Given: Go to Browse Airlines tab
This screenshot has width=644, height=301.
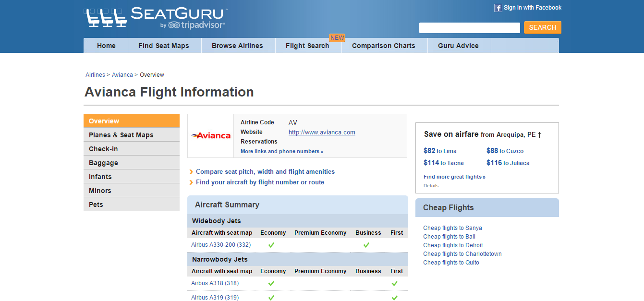Looking at the screenshot, I should (237, 46).
